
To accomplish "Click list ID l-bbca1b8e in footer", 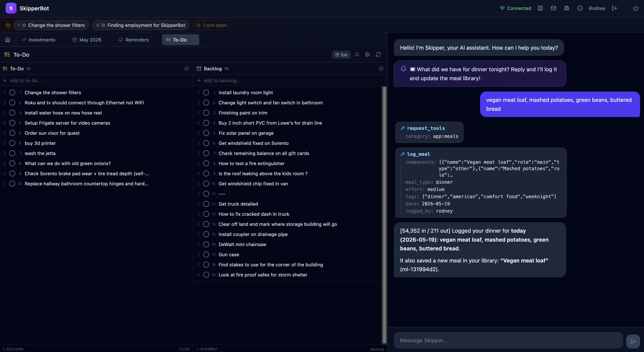I will [x=13, y=349].
